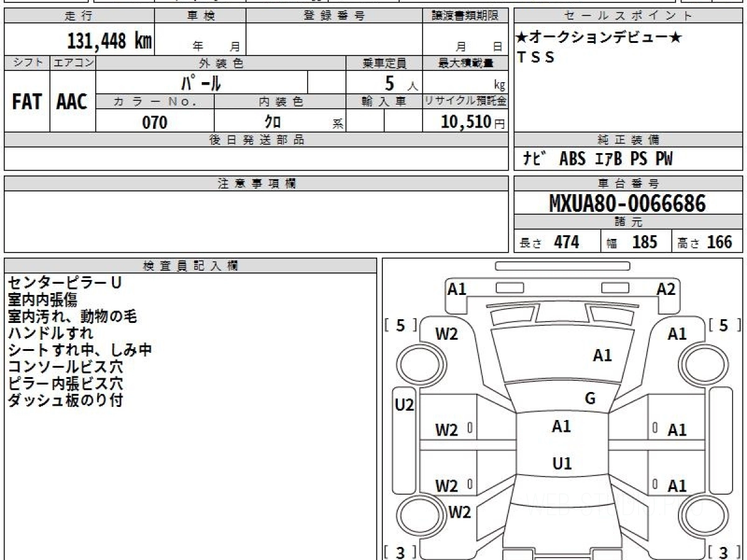Select the interior color value クロ

[x=272, y=122]
